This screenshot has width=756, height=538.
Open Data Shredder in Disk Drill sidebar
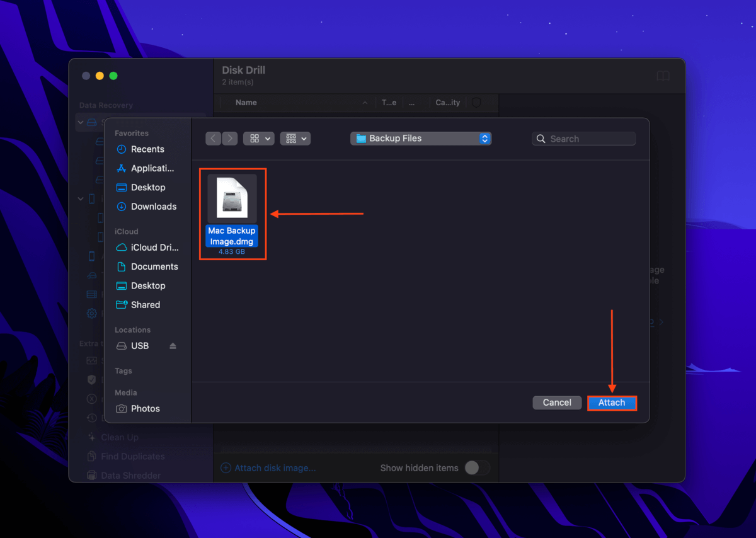130,476
